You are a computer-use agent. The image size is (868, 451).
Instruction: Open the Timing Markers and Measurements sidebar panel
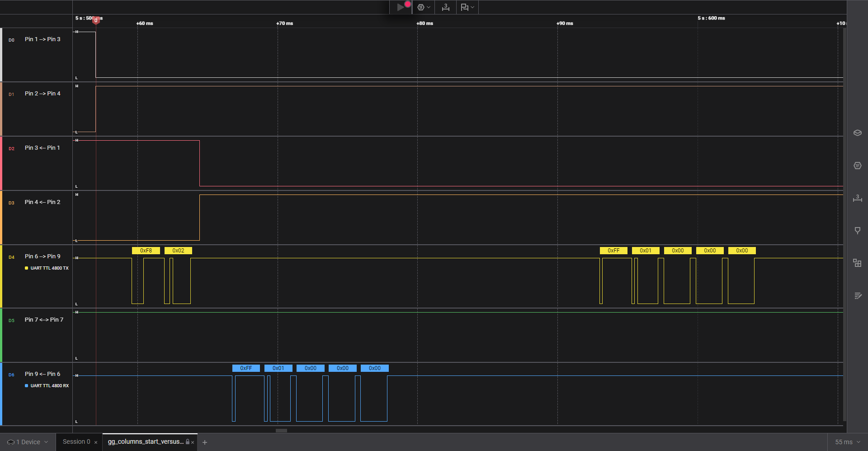click(857, 198)
